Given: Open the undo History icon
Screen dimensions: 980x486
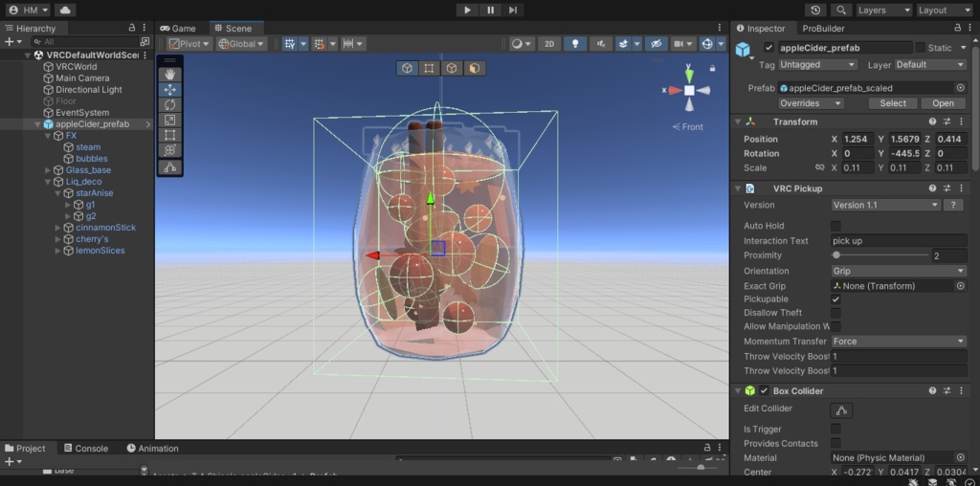Looking at the screenshot, I should pos(815,10).
